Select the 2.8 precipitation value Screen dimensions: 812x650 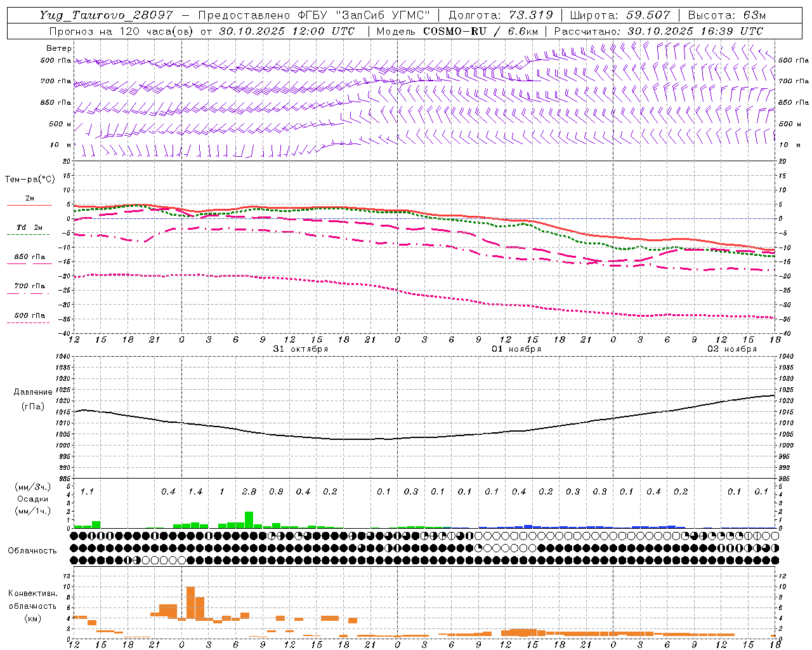[249, 492]
